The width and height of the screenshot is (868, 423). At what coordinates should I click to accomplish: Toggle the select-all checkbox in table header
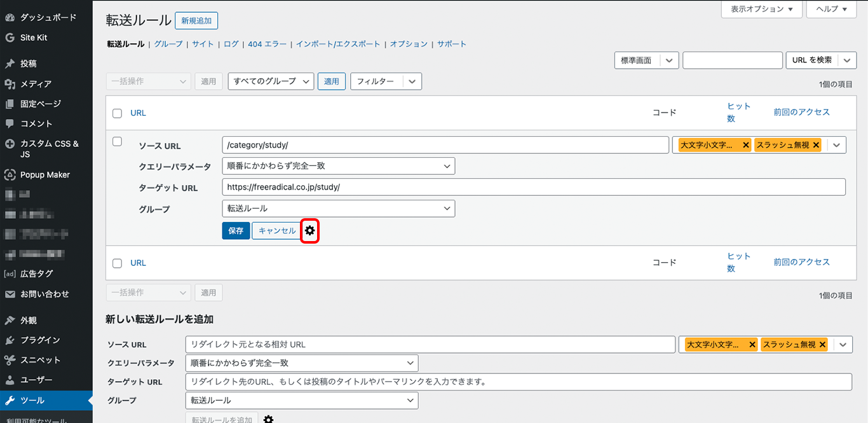click(117, 113)
